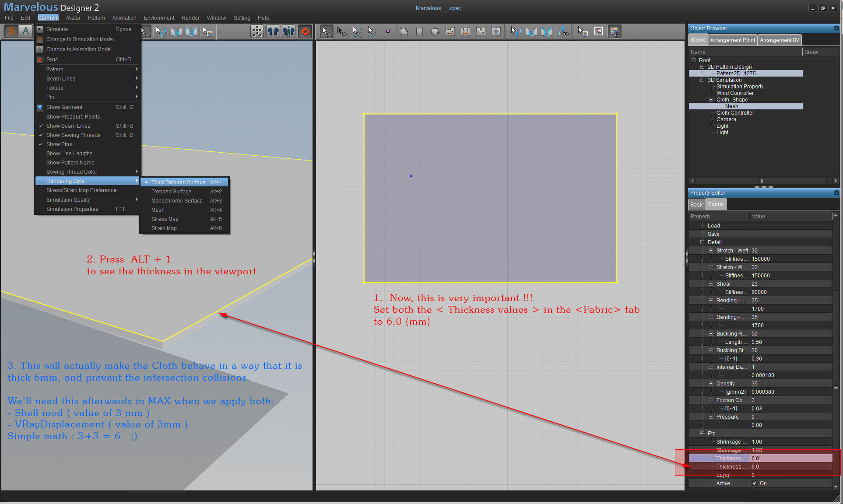Collapse the 2D Pattern Design node

702,67
